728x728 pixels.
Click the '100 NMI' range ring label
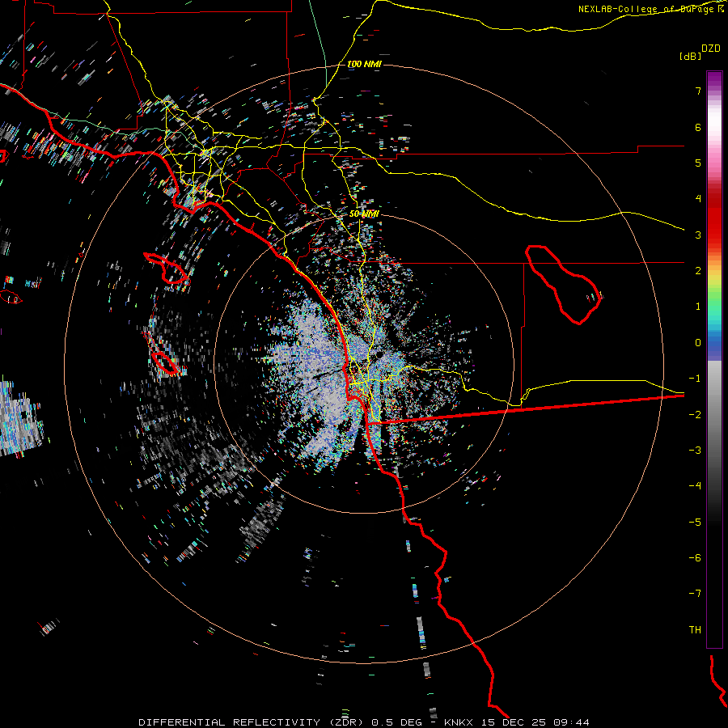pyautogui.click(x=364, y=64)
